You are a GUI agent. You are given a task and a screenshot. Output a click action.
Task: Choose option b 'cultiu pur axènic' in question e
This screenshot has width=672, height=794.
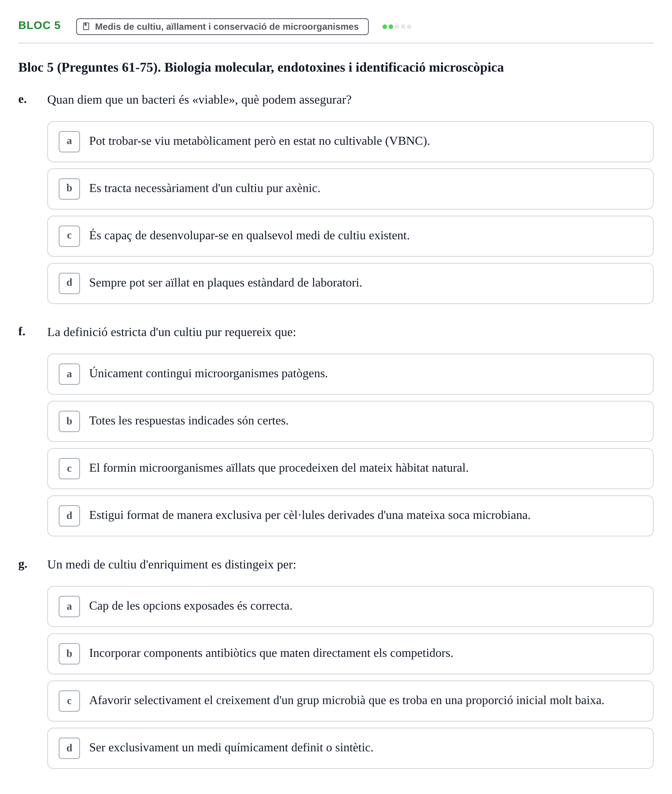[x=350, y=189]
